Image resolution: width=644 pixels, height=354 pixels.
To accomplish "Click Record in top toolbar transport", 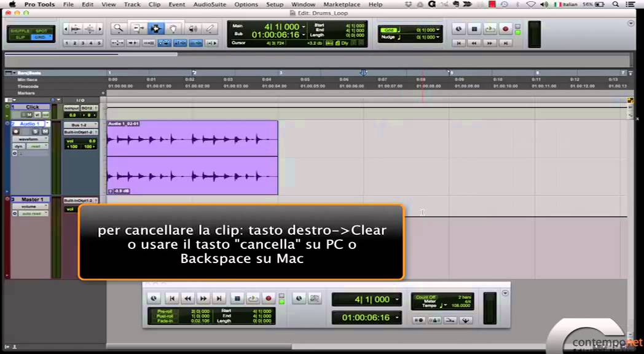I will coord(505,29).
